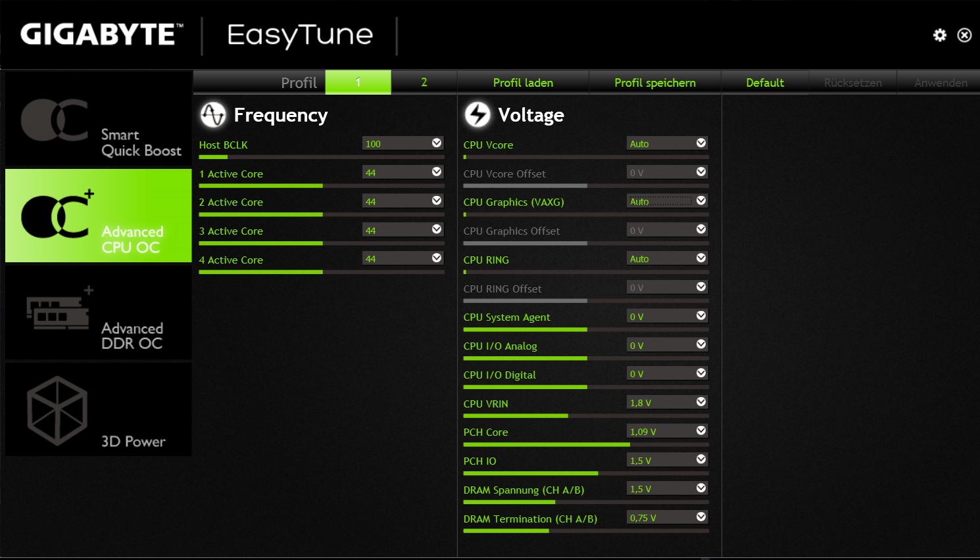The image size is (980, 560).
Task: Open the Smart Quick Boost panel
Action: (99, 119)
